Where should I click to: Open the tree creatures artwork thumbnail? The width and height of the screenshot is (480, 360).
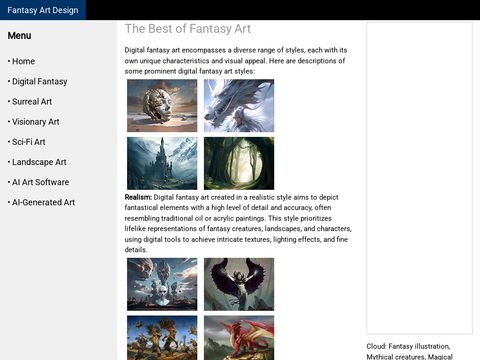[162, 338]
